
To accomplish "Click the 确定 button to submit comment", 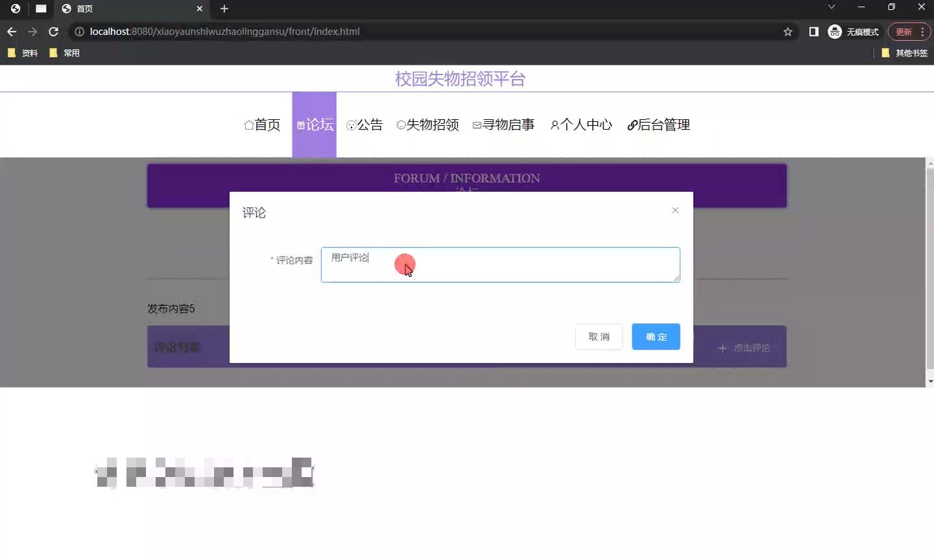I will point(656,336).
